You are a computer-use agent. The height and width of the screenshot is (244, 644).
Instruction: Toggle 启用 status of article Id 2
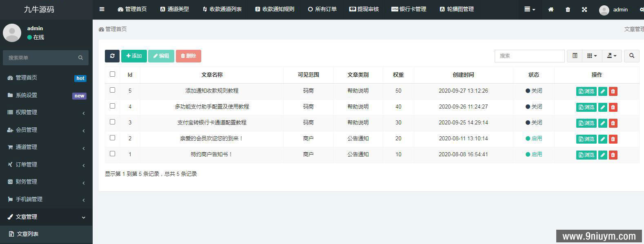(x=534, y=139)
